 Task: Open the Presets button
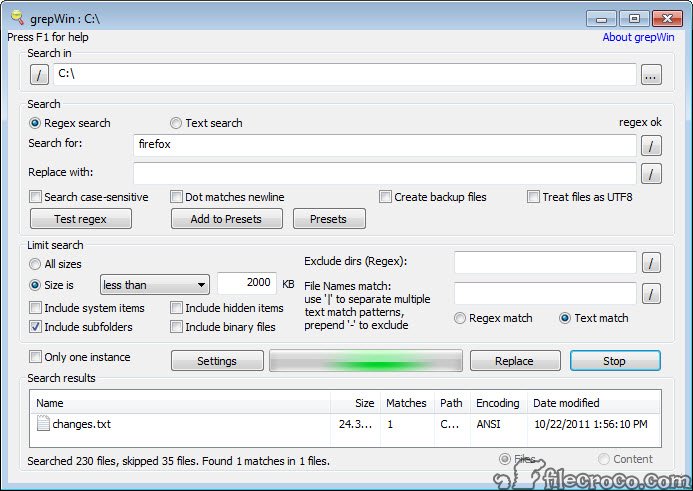pyautogui.click(x=329, y=219)
